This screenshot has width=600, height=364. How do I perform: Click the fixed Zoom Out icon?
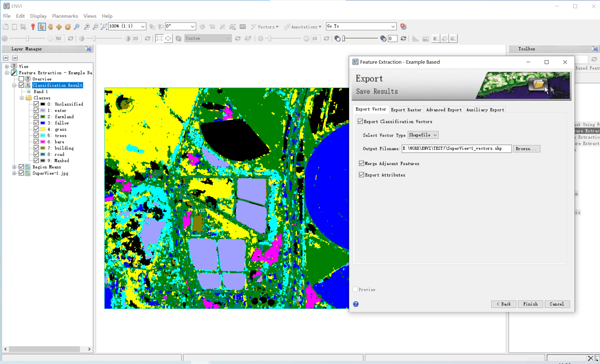pos(95,27)
